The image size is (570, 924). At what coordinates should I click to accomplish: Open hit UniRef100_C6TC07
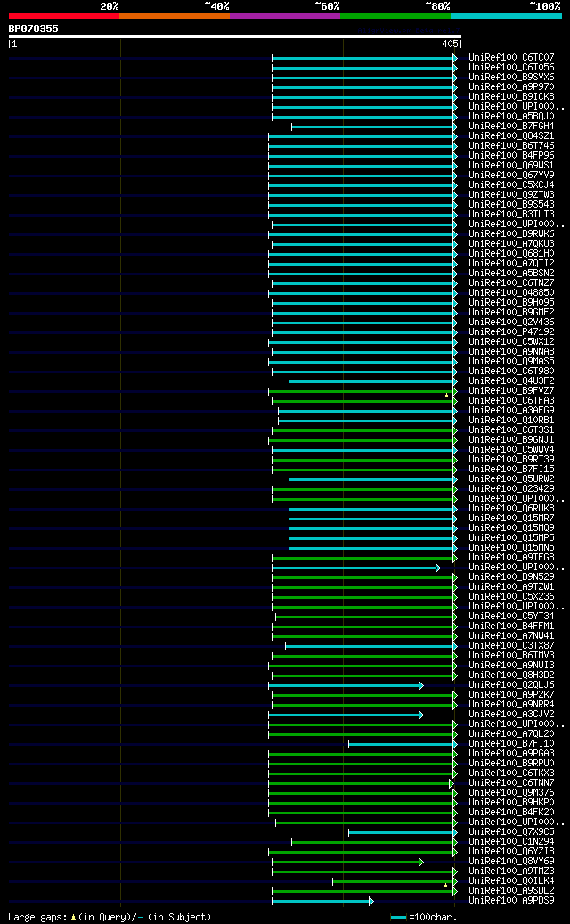[511, 58]
